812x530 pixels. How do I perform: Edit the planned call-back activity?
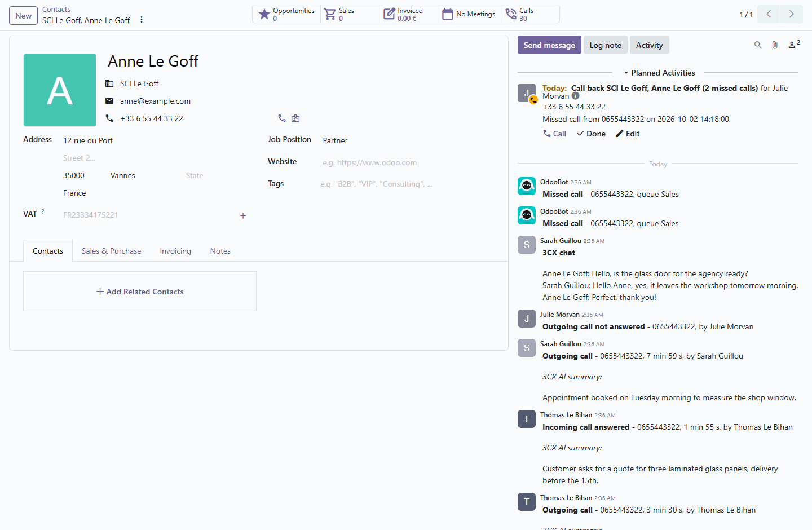click(628, 134)
